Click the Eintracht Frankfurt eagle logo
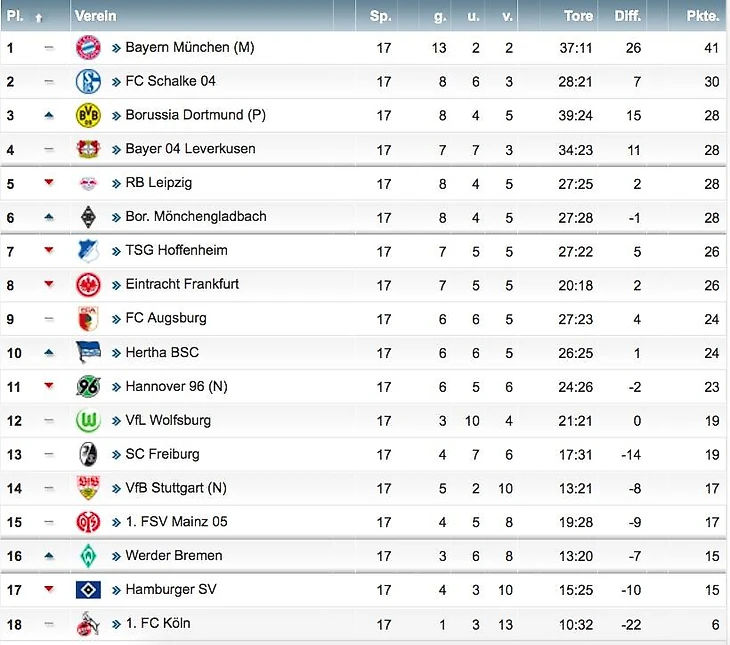This screenshot has height=645, width=730. tap(88, 285)
